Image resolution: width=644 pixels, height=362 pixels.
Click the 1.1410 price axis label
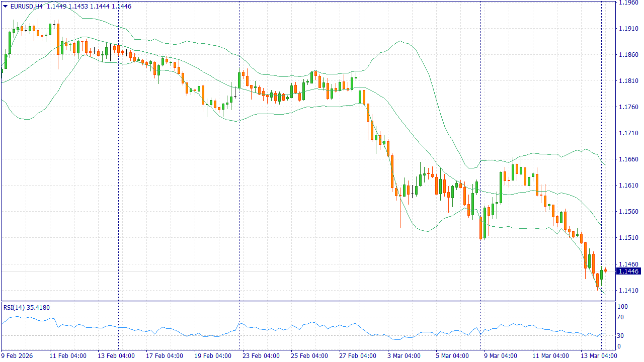(x=628, y=290)
